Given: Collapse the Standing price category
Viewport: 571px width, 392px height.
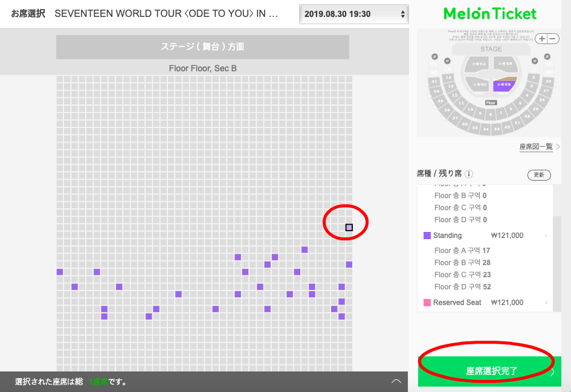Looking at the screenshot, I should pos(546,236).
